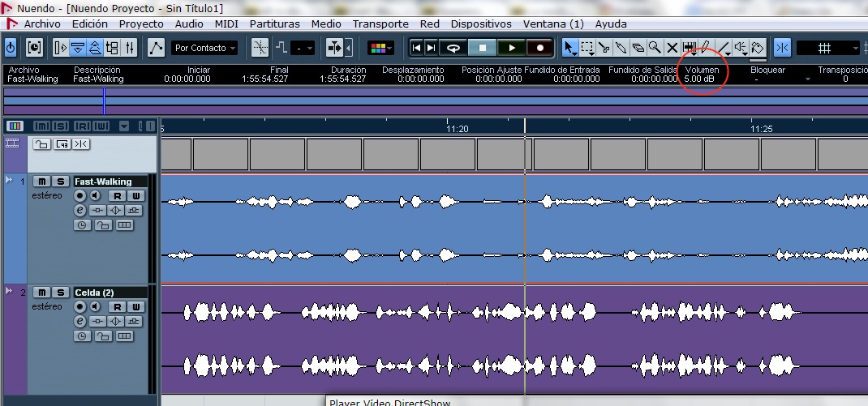
Task: Show the Inspector panel
Action: (x=61, y=48)
